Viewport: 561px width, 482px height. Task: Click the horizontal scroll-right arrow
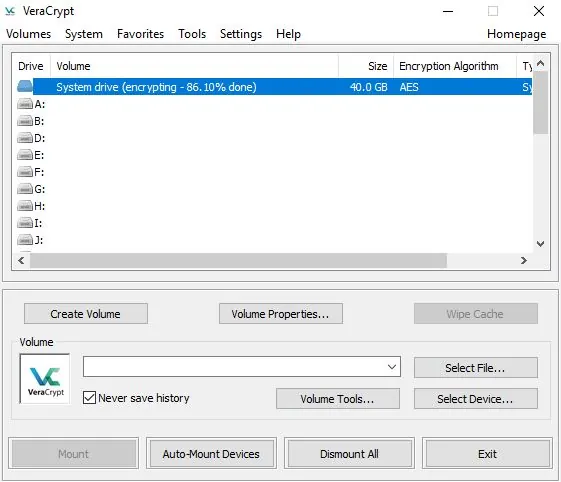[524, 261]
